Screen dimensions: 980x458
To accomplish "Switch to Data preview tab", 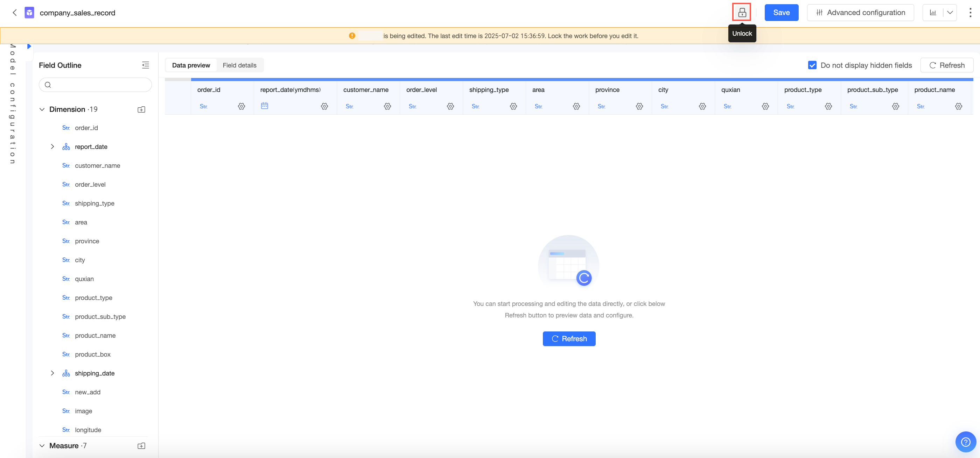I will pos(191,65).
